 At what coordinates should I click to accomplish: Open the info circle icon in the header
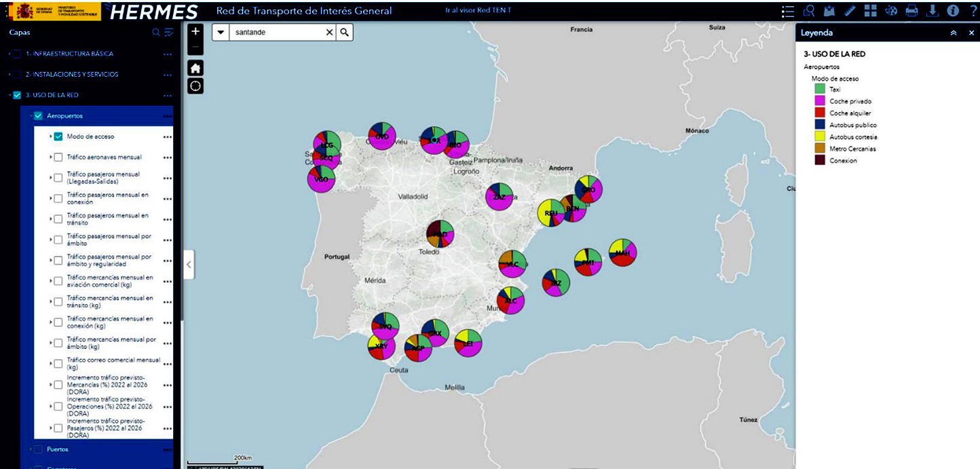(x=952, y=11)
